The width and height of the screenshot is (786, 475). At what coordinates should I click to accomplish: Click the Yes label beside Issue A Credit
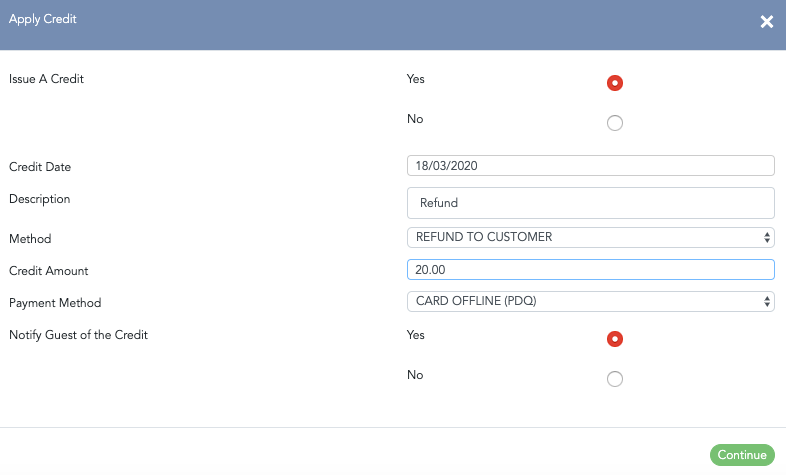(x=416, y=79)
